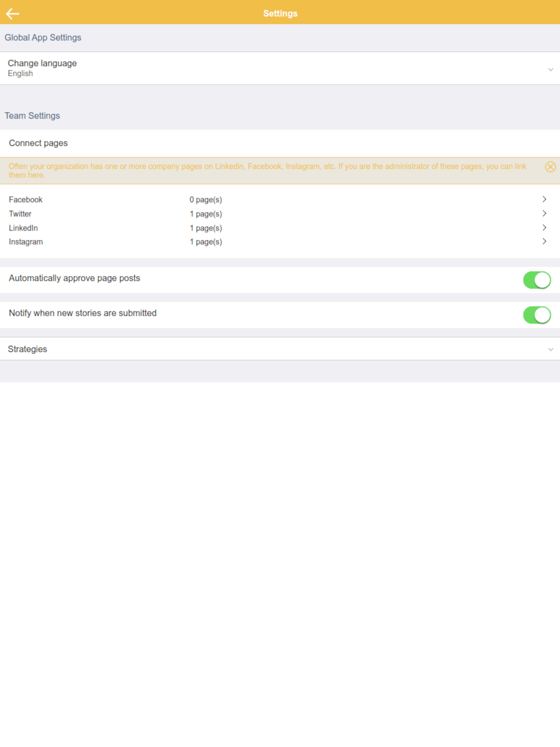Toggle Notify when new stories are submitted
Viewport: 560px width, 747px height.
click(x=537, y=315)
